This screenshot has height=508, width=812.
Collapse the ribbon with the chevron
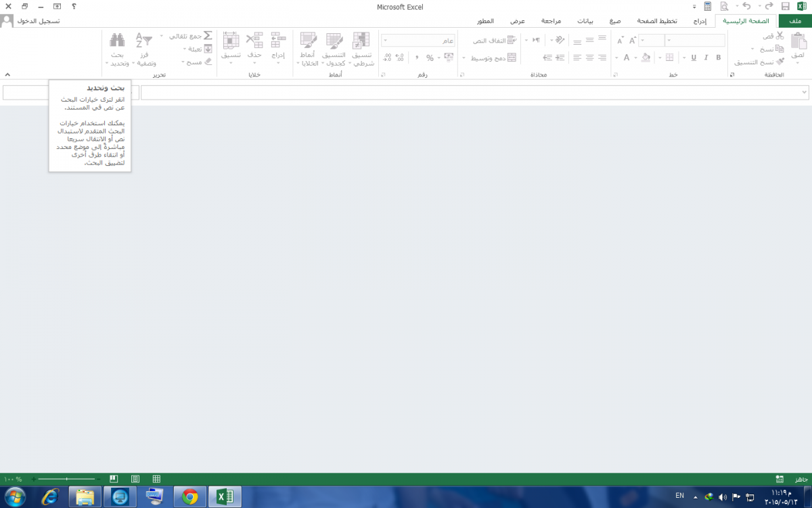pos(7,75)
